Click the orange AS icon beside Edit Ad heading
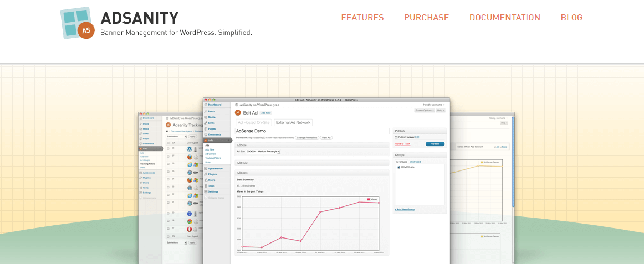Viewport: 644px width, 264px height. (238, 112)
